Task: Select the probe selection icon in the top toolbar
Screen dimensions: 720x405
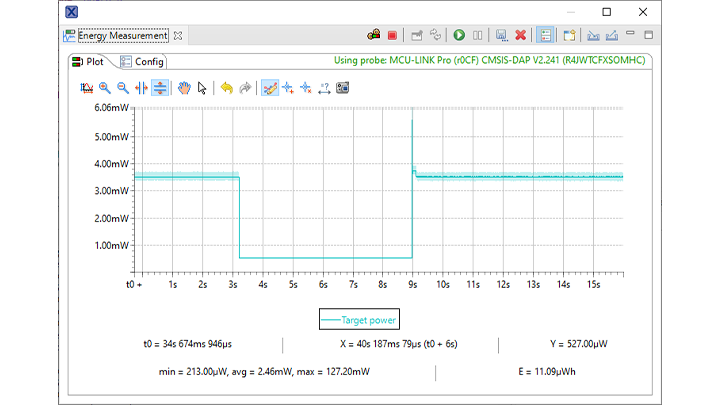Action: coord(374,35)
